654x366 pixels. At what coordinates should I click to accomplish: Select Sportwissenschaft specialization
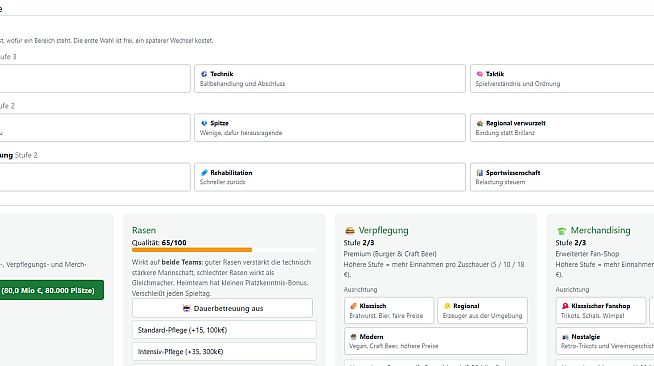pos(562,177)
